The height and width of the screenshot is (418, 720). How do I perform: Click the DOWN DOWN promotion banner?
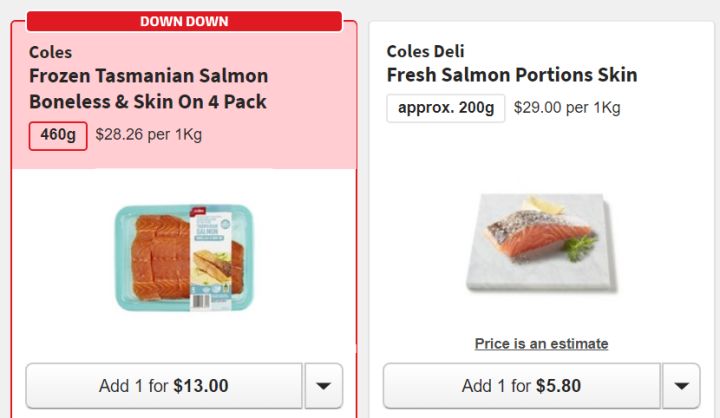pyautogui.click(x=184, y=21)
